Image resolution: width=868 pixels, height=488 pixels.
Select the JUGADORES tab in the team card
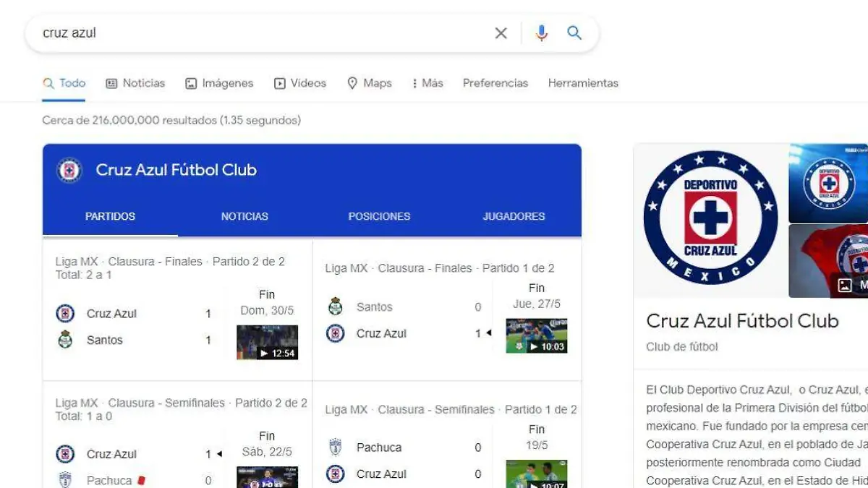[x=514, y=216]
